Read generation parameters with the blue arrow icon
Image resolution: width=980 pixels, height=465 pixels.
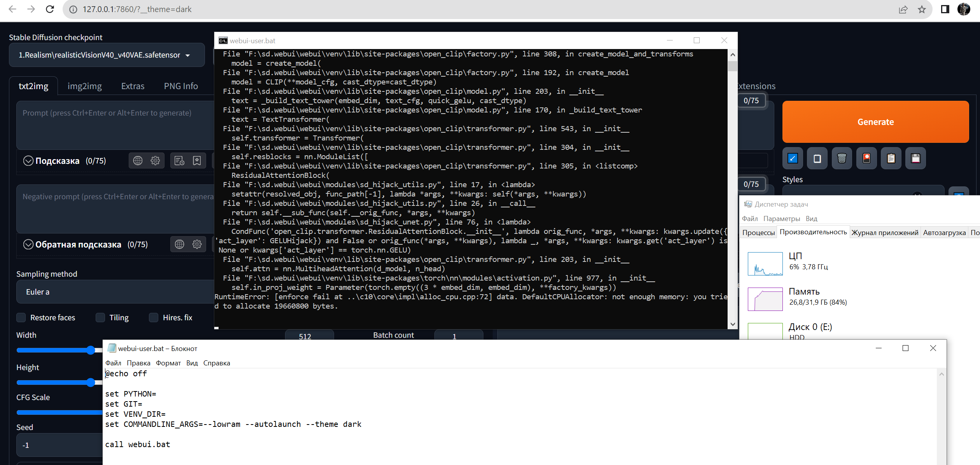[x=793, y=158]
